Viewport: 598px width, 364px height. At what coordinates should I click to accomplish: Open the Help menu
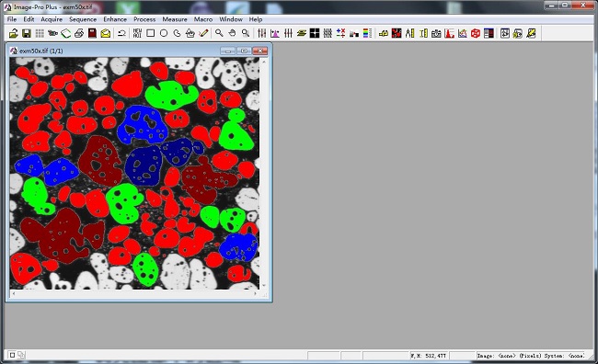coord(256,19)
